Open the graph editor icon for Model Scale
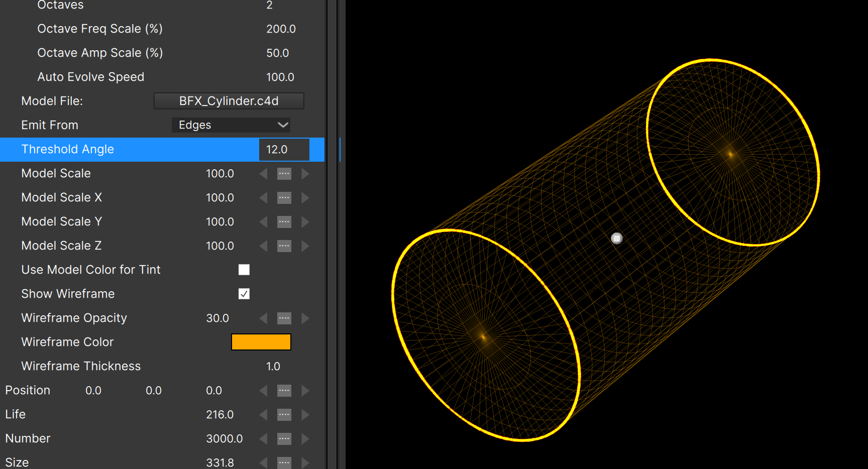The width and height of the screenshot is (868, 469). (284, 173)
